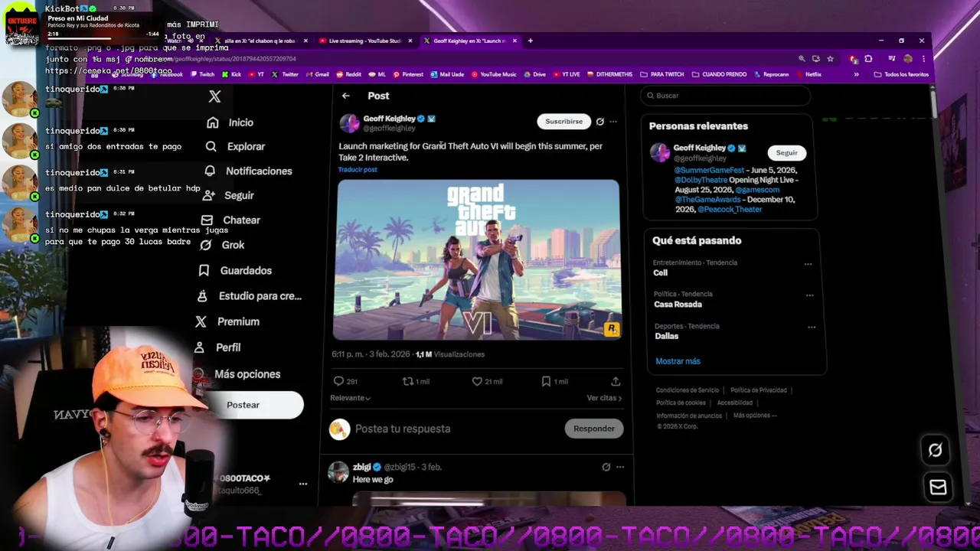Click the Responder button

tap(593, 429)
